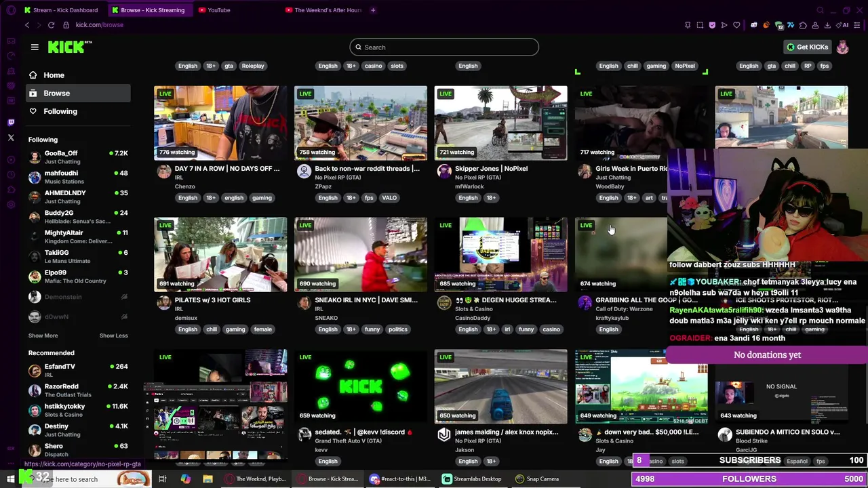868x488 pixels.
Task: Open EsfandTV recommended channel
Action: (x=78, y=370)
